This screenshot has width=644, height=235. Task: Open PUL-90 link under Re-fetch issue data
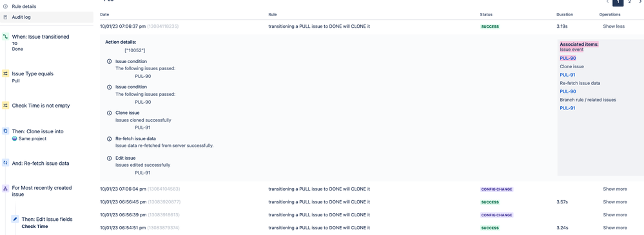[567, 91]
